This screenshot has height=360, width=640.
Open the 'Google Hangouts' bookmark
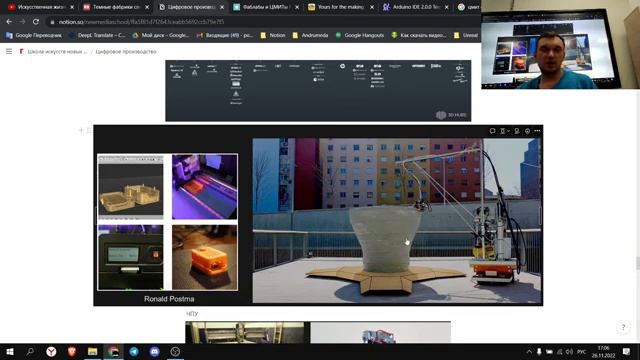click(x=360, y=36)
